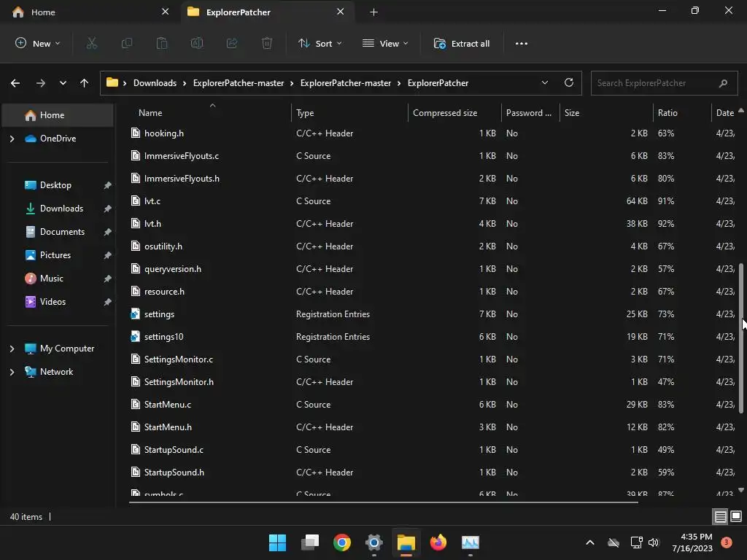Viewport: 747px width, 560px height.
Task: Open address bar history dropdown
Action: pos(544,82)
